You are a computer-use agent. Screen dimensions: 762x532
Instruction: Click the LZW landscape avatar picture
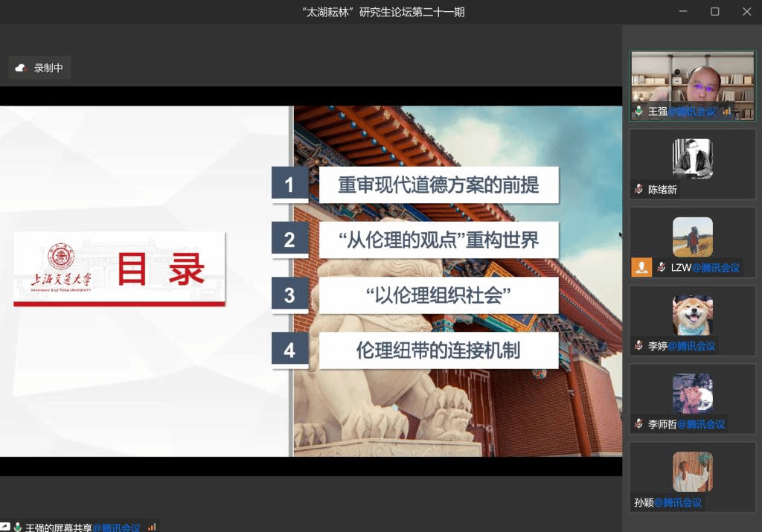[x=692, y=237]
